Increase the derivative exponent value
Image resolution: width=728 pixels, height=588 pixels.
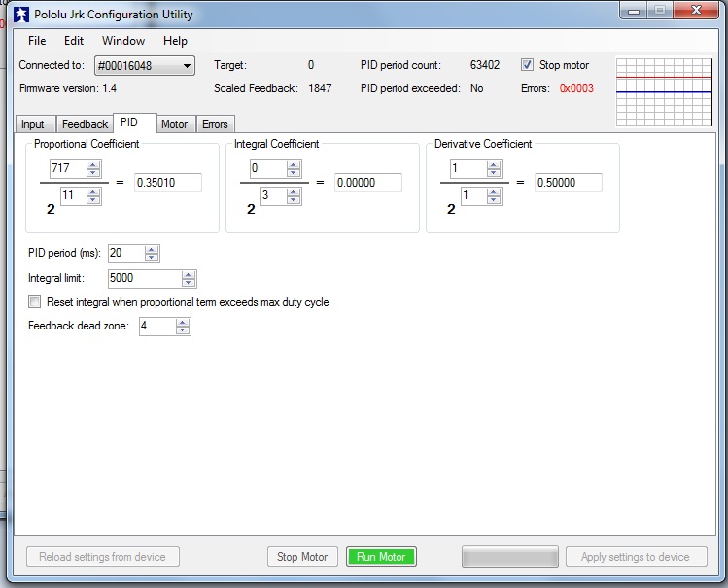point(494,192)
